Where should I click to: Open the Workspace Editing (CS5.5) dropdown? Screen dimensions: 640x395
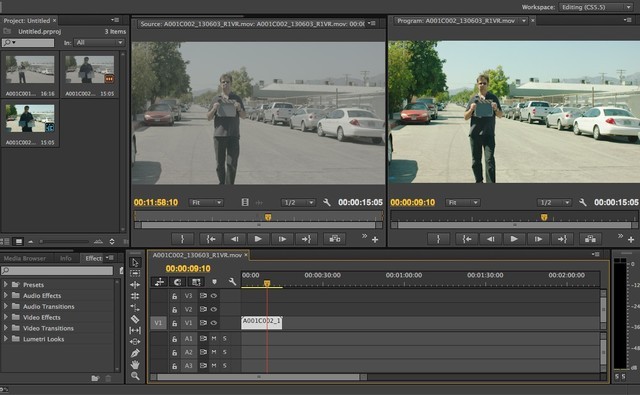click(595, 7)
